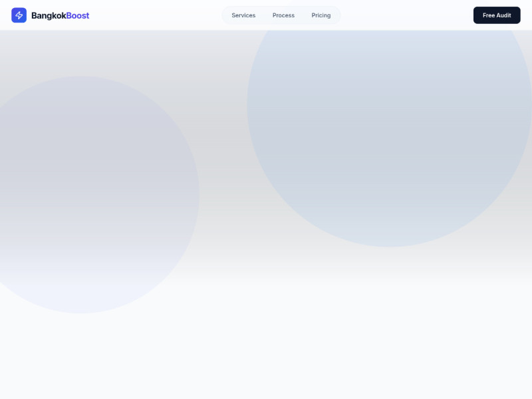Click the word Boost in the logo
Screen dimensions: 532x399
point(78,15)
